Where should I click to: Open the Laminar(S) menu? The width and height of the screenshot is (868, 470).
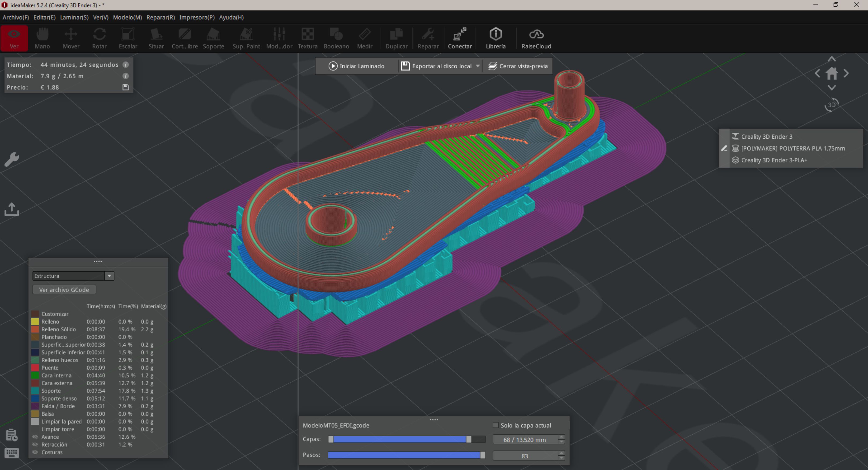74,17
